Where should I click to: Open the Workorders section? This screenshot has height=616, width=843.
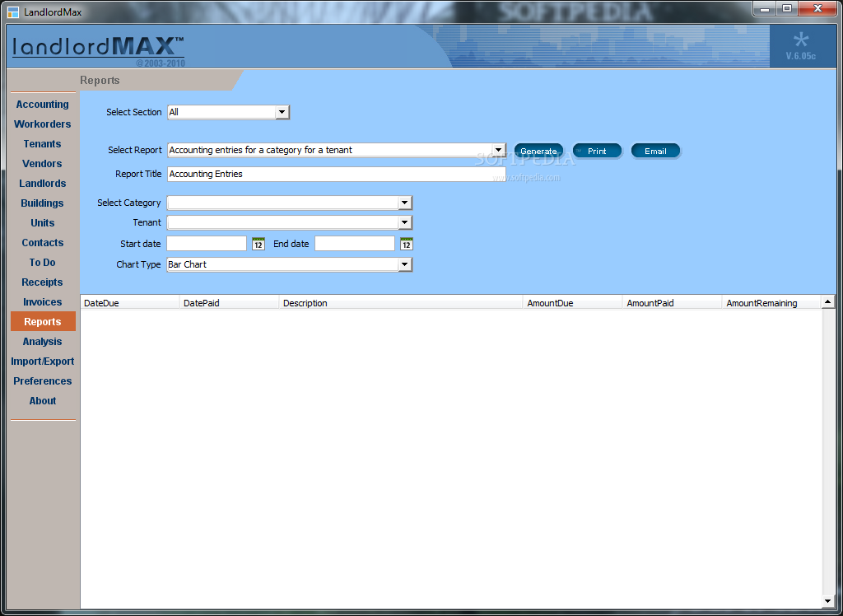click(43, 124)
